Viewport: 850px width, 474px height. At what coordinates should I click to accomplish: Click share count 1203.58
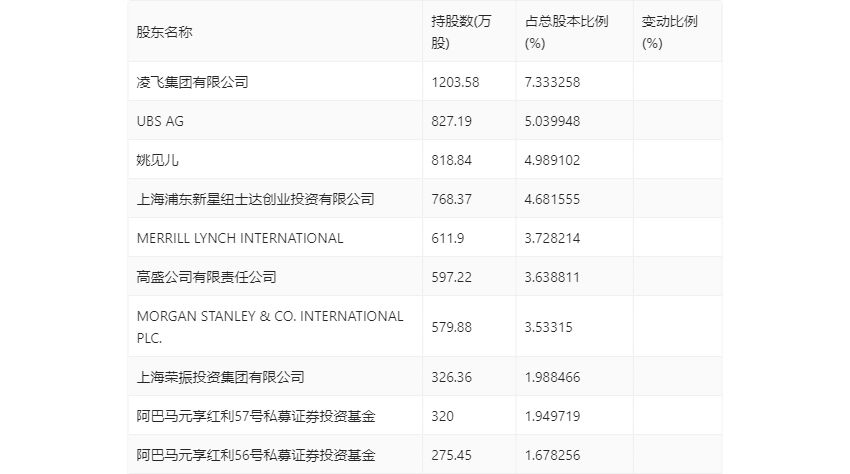pos(455,82)
